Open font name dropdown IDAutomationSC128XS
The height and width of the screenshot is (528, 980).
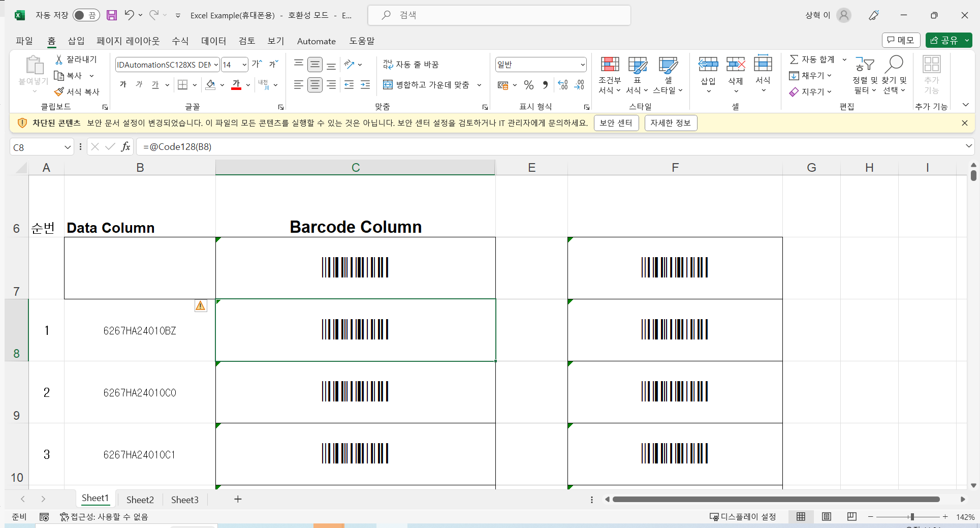click(x=216, y=65)
